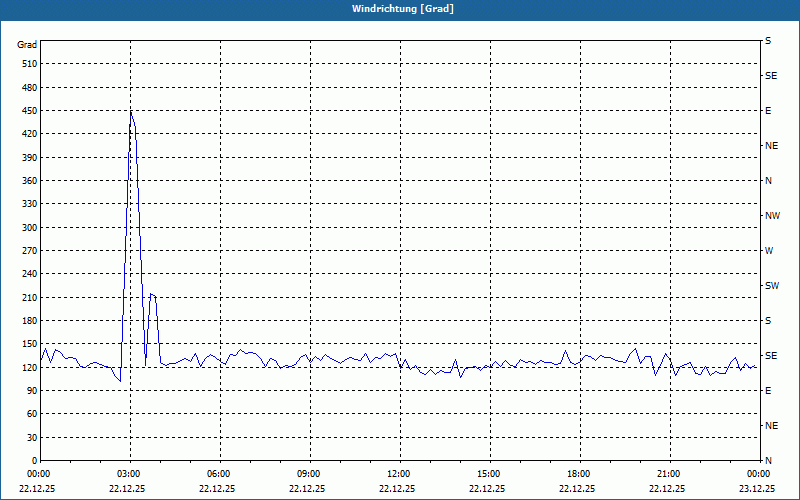Click the 22.12.25 date under 12:00
The width and height of the screenshot is (800, 500).
(397, 488)
